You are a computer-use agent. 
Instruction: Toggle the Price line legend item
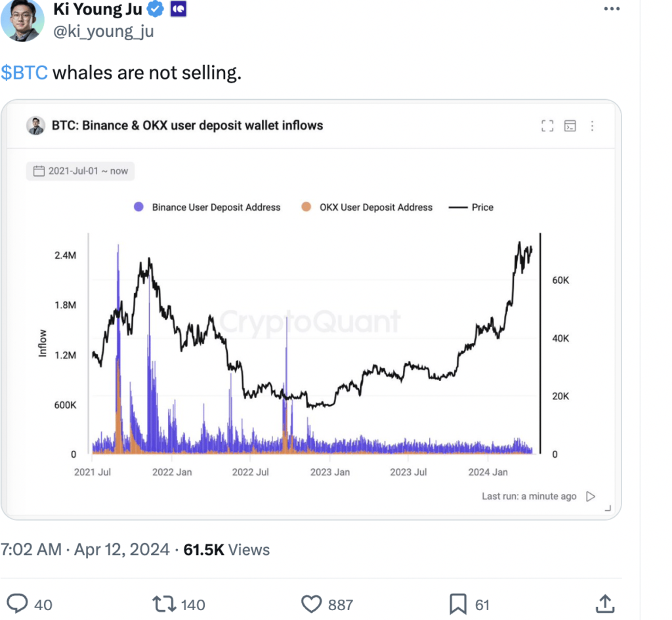coord(471,207)
